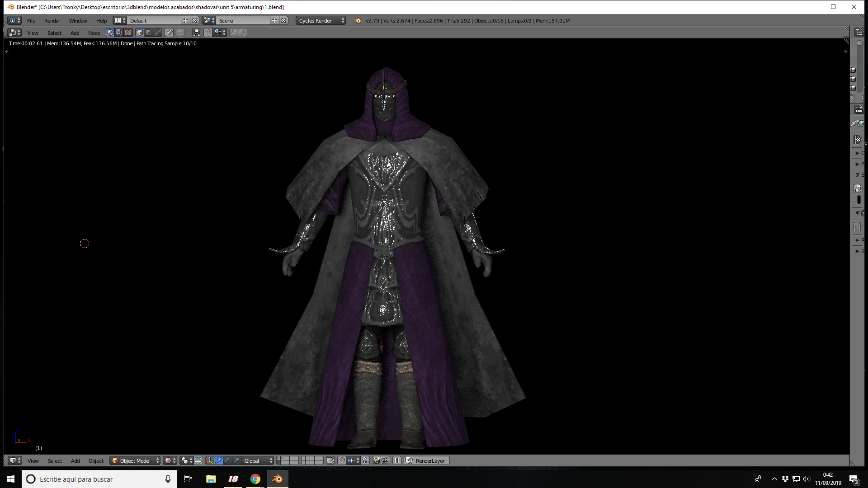Viewport: 868px width, 488px height.
Task: Click the plus button next to Scene
Action: pos(274,20)
